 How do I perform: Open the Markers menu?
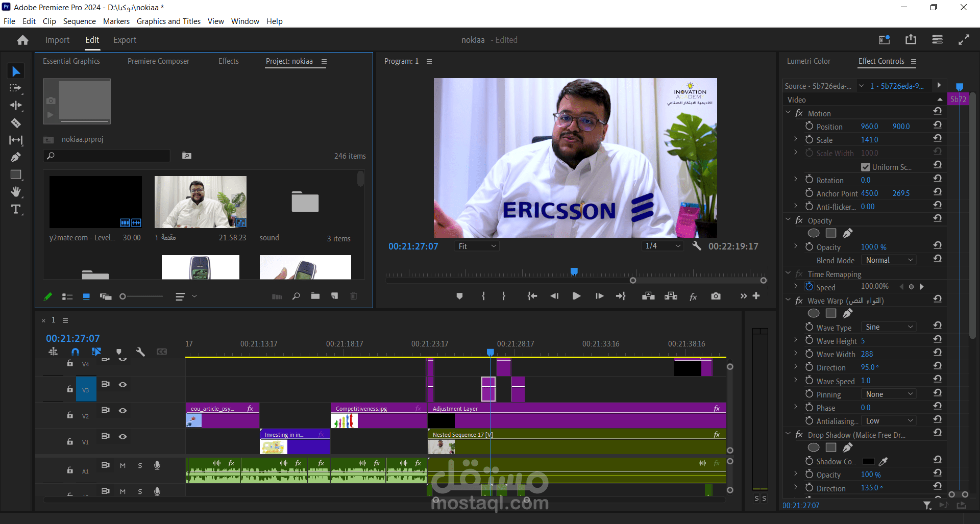point(116,21)
